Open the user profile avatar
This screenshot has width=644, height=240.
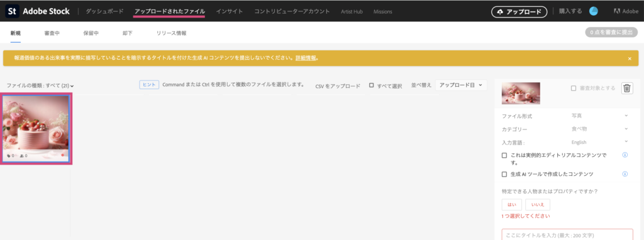coord(594,11)
